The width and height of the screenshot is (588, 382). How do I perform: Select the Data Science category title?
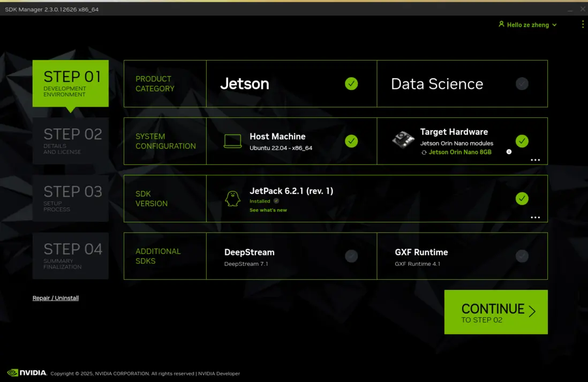(x=437, y=84)
